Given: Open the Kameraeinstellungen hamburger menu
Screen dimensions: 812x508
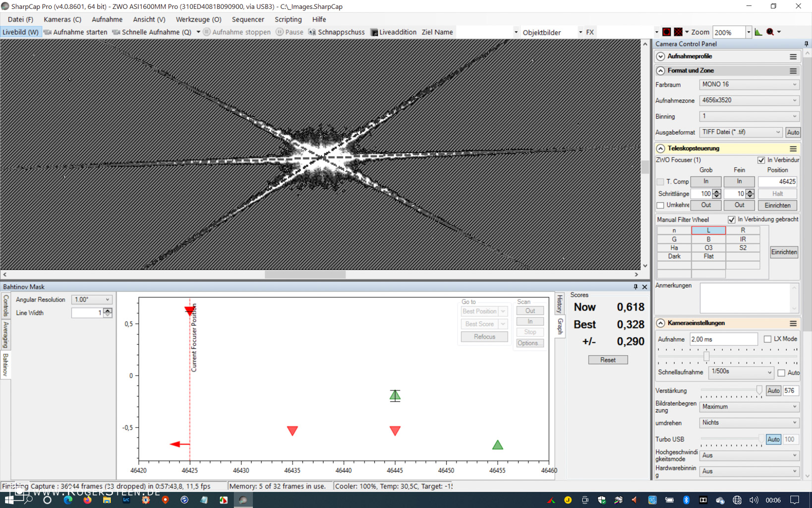Looking at the screenshot, I should [793, 323].
